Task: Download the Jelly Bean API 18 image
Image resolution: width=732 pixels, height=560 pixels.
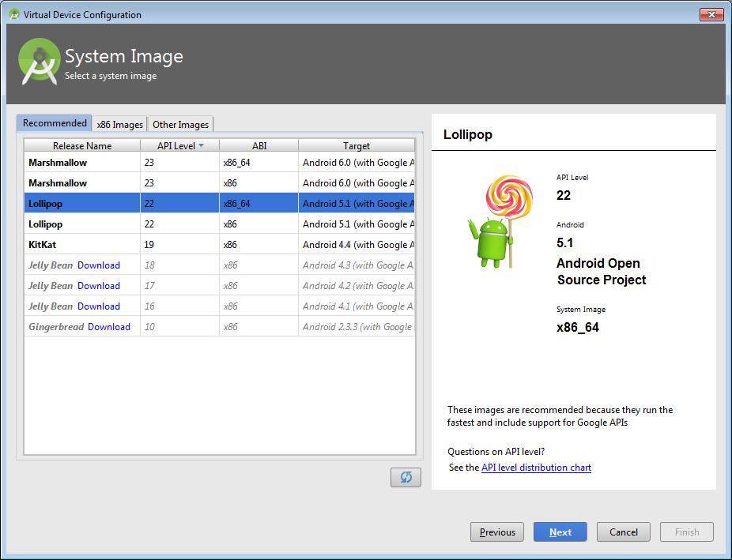Action: 99,265
